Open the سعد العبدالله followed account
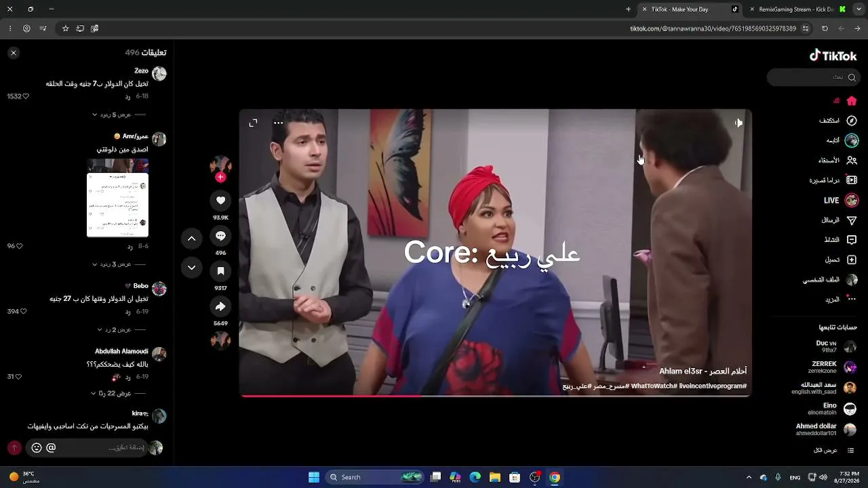Image resolution: width=868 pixels, height=488 pixels. pos(824,388)
